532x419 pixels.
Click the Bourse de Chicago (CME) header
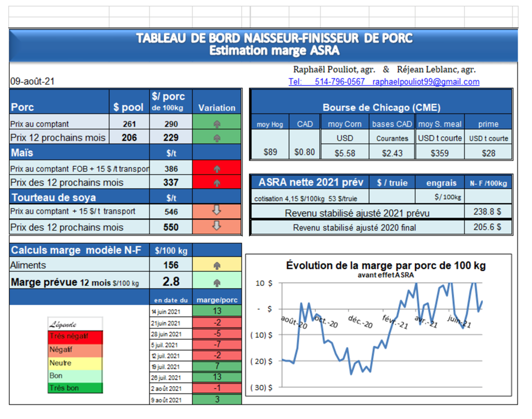381,108
